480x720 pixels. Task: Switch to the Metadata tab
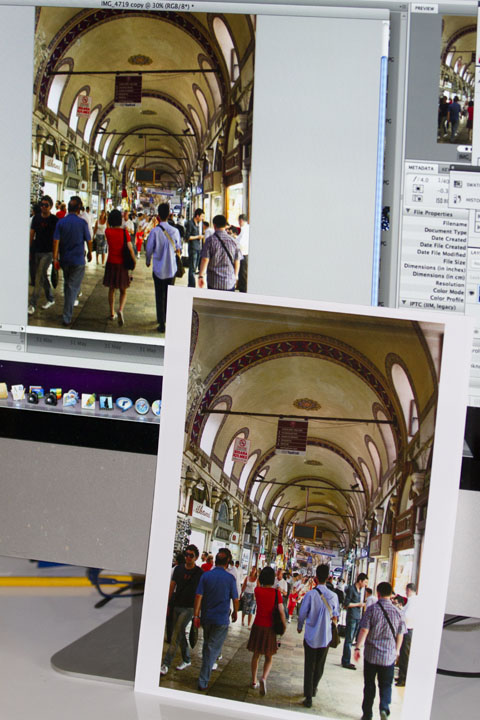420,168
